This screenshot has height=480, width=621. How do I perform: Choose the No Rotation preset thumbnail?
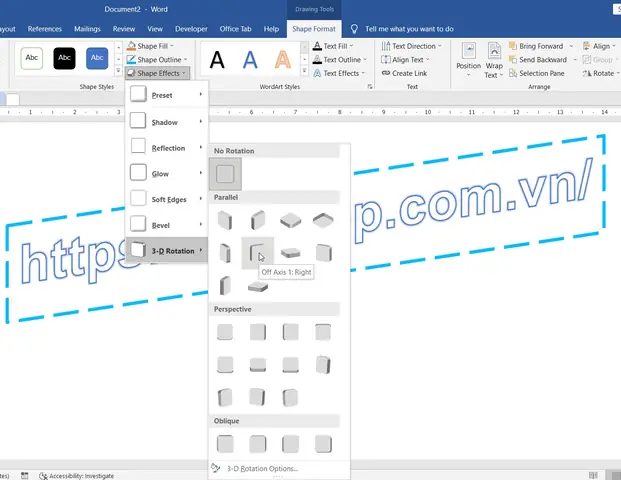[225, 175]
